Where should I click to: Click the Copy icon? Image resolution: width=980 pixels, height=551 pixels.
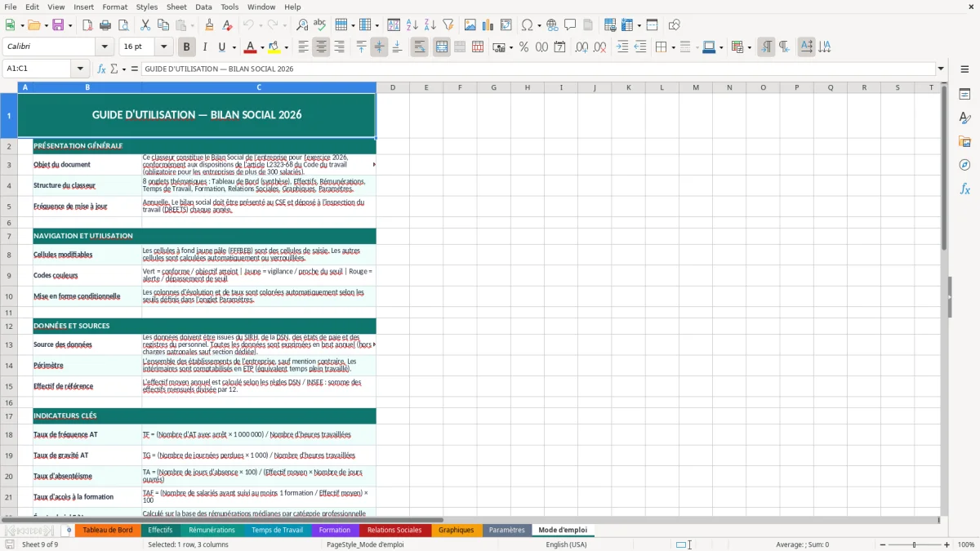tap(163, 25)
